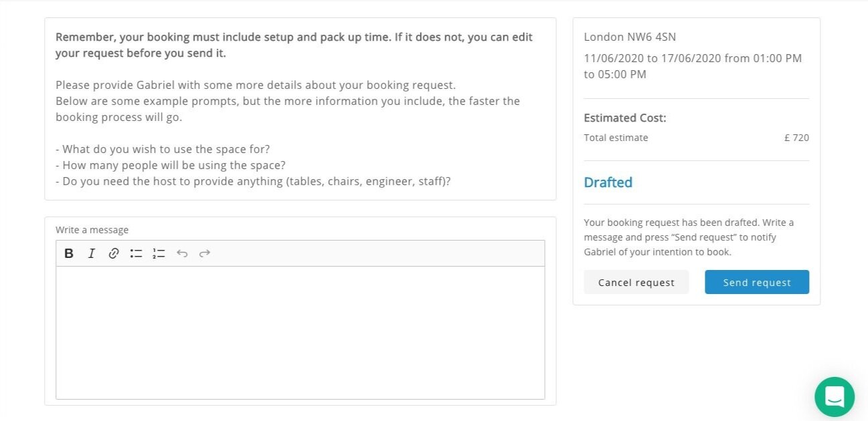868x421 pixels.
Task: Insert a hyperlink using the link icon
Action: 114,253
